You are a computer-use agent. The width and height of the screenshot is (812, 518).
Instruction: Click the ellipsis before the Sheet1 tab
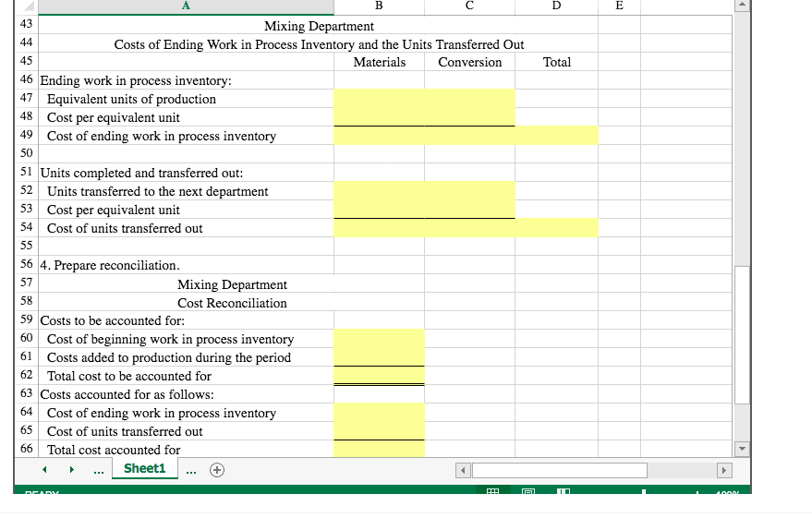(x=99, y=471)
